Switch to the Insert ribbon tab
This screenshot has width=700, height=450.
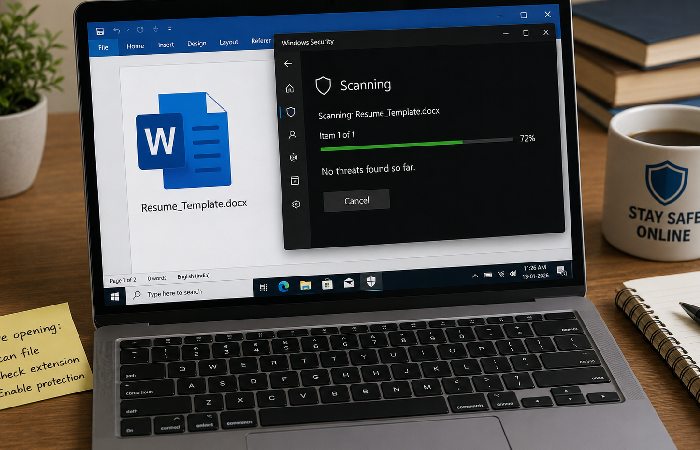(x=166, y=45)
